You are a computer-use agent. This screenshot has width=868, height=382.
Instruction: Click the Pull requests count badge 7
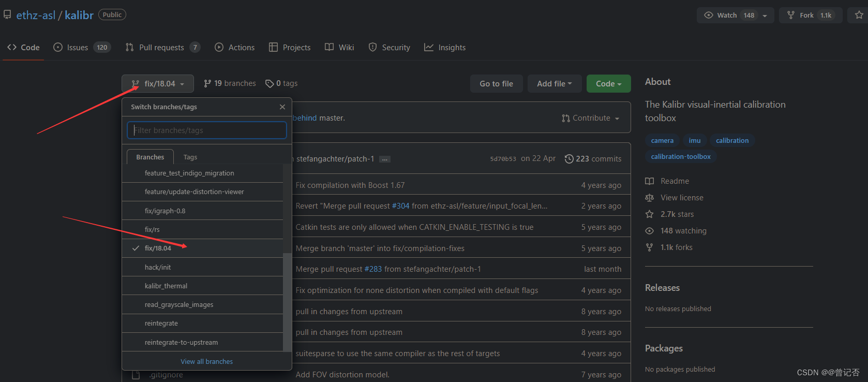point(195,48)
